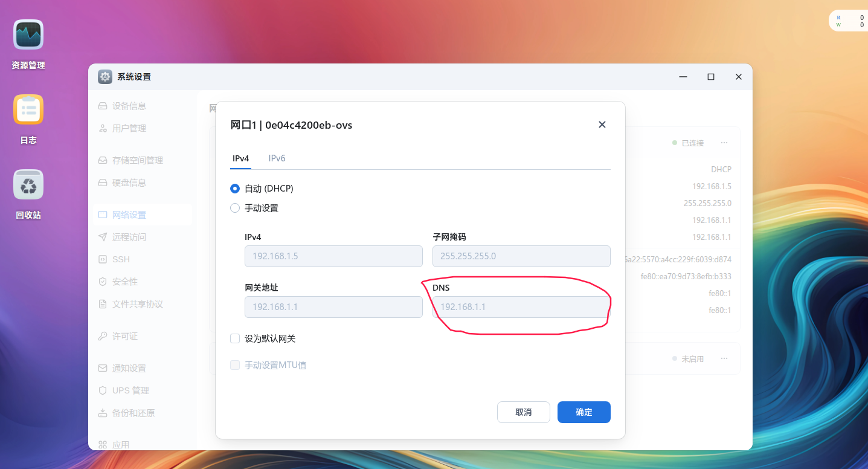Click 192.168.1.5 in the background network card

tap(712, 186)
